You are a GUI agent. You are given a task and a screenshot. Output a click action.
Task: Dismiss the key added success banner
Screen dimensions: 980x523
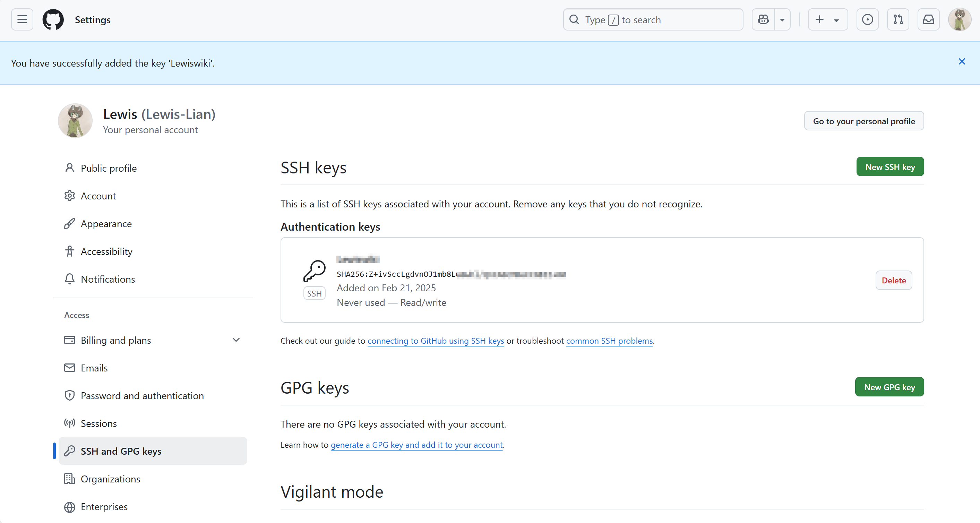(962, 62)
